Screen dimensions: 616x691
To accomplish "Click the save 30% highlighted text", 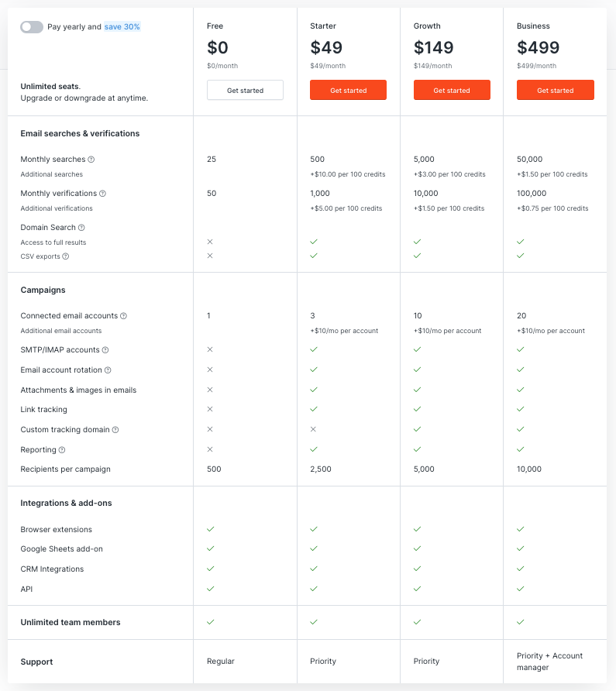I will 122,26.
